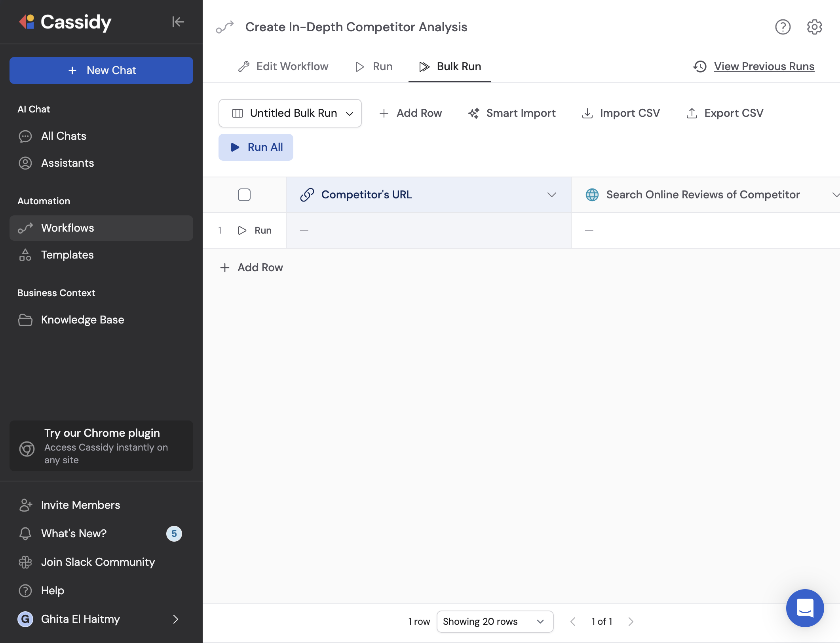Click Smart Import
Viewport: 840px width, 643px height.
pyautogui.click(x=512, y=113)
